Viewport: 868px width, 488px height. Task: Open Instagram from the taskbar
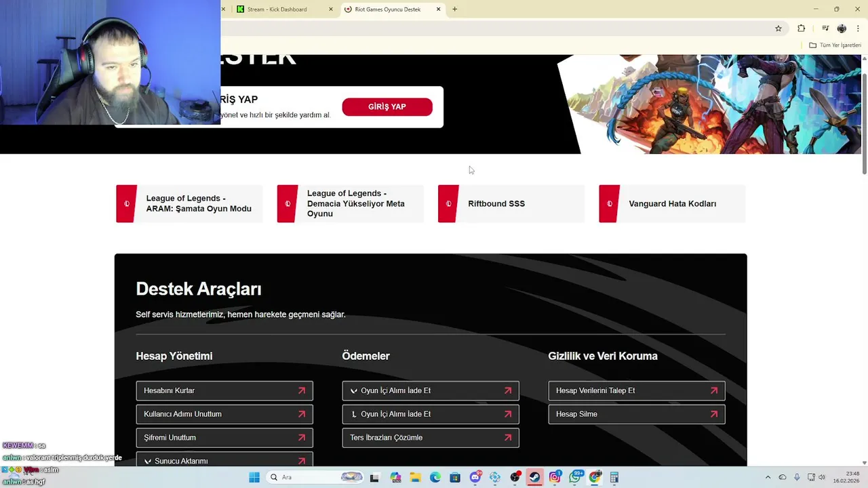point(555,477)
